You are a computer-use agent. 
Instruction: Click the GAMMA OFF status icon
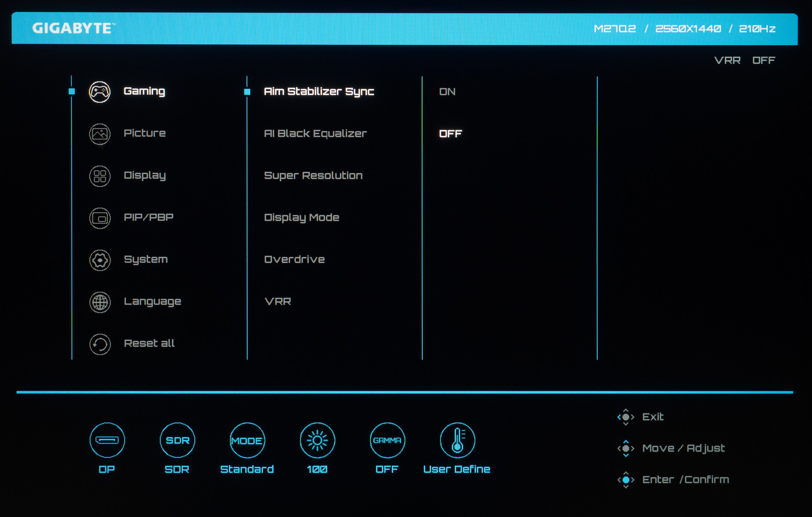[387, 440]
